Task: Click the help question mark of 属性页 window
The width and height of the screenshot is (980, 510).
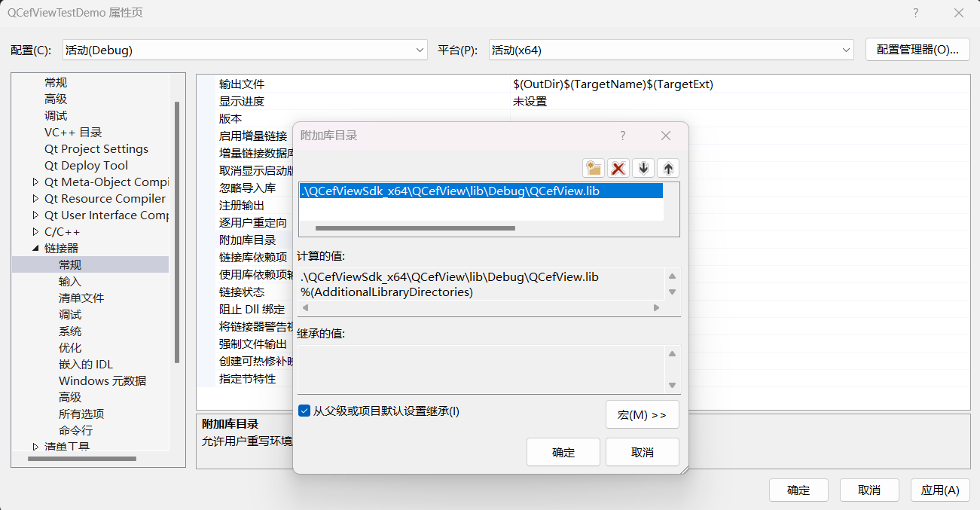Action: (915, 13)
